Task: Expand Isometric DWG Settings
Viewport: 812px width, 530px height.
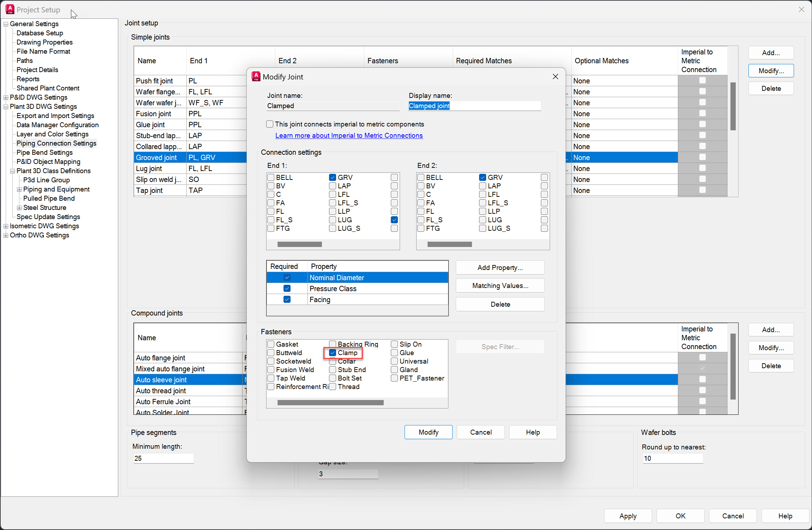Action: [x=6, y=226]
